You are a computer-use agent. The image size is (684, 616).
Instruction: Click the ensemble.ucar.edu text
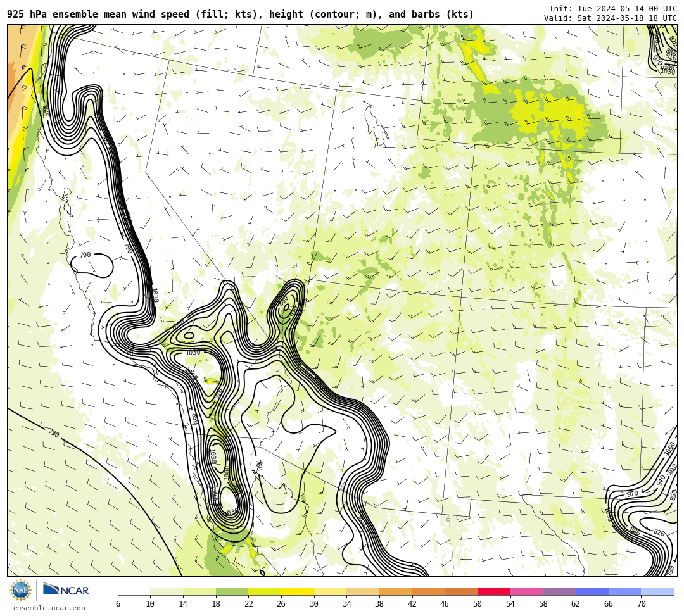49,608
